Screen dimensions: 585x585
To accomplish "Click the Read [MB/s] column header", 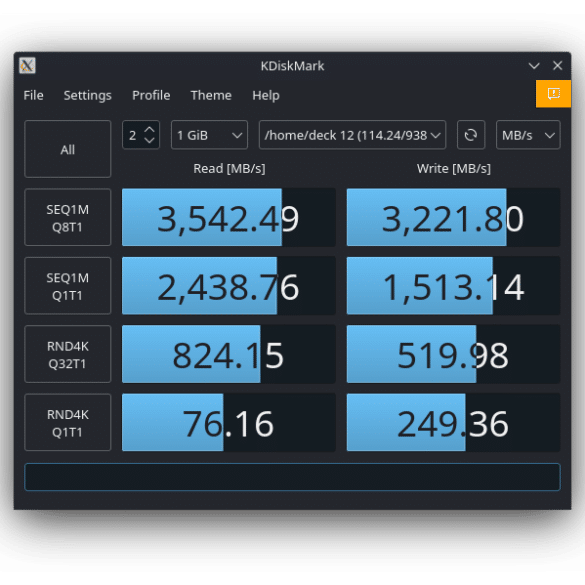I will point(229,169).
